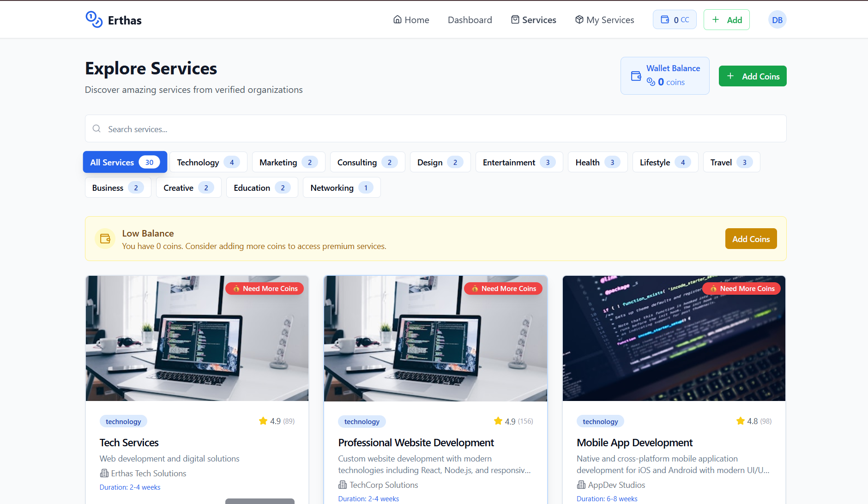
Task: Filter by Consulting category
Action: coord(368,162)
